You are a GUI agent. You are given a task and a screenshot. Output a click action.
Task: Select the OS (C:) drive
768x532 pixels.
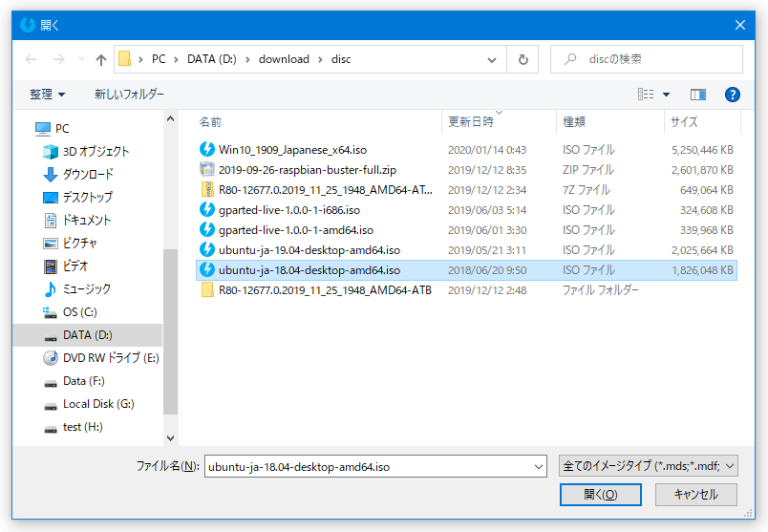point(70,312)
